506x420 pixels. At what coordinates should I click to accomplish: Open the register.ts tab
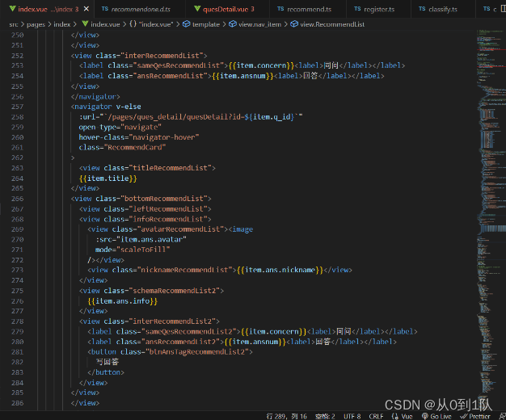[x=379, y=10]
